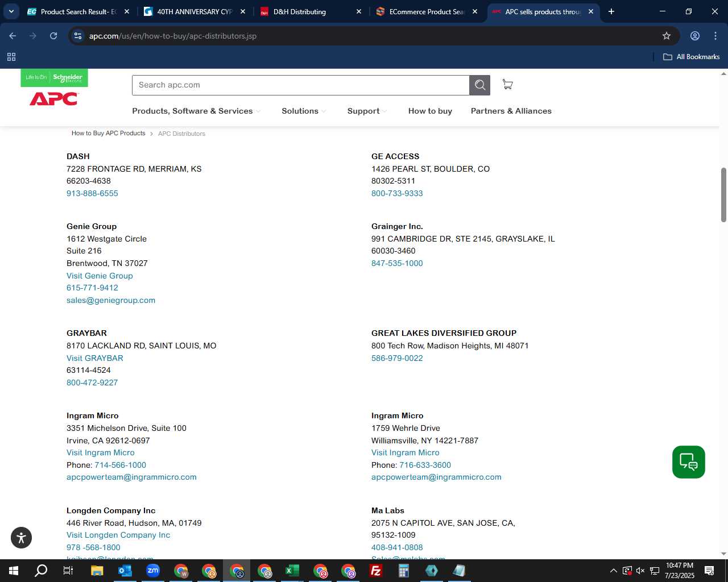Open the How to buy menu
The image size is (728, 582).
point(430,111)
